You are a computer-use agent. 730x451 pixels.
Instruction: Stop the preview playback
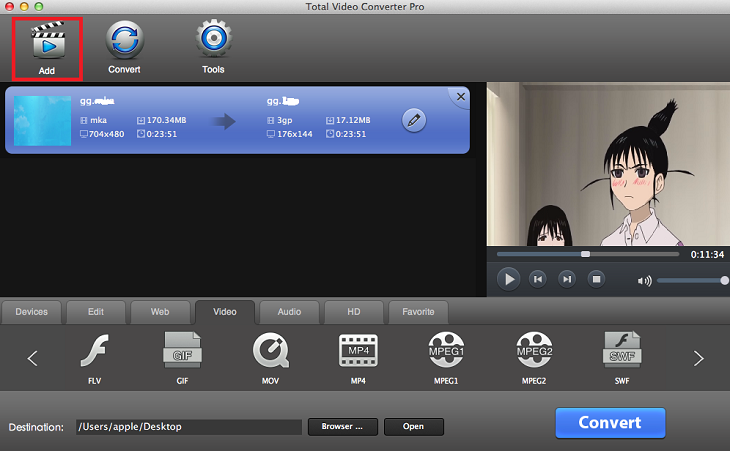tap(596, 279)
